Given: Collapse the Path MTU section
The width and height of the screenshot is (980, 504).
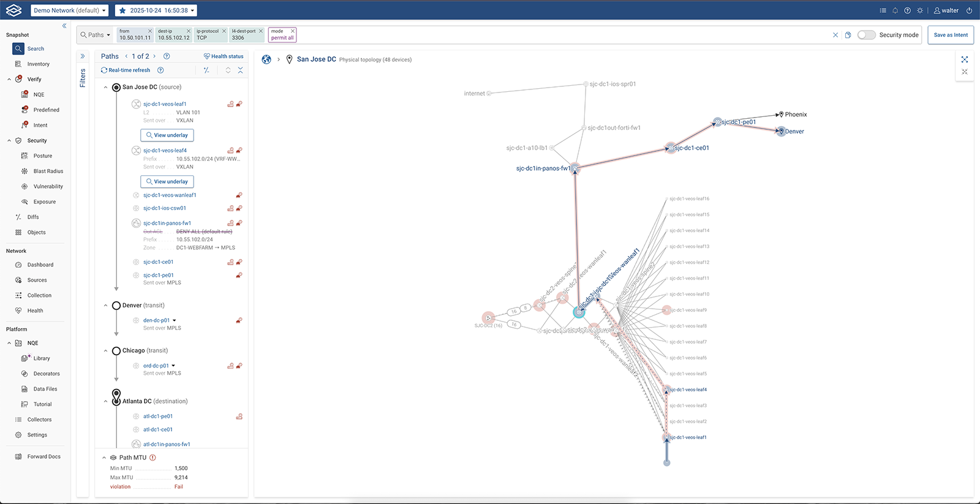Looking at the screenshot, I should tap(104, 457).
